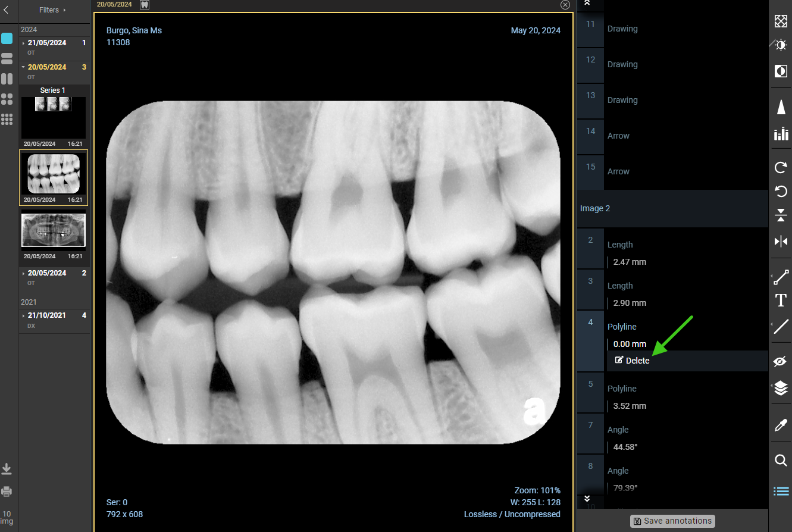Open the layers stack tool
The width and height of the screenshot is (792, 532).
pos(781,389)
